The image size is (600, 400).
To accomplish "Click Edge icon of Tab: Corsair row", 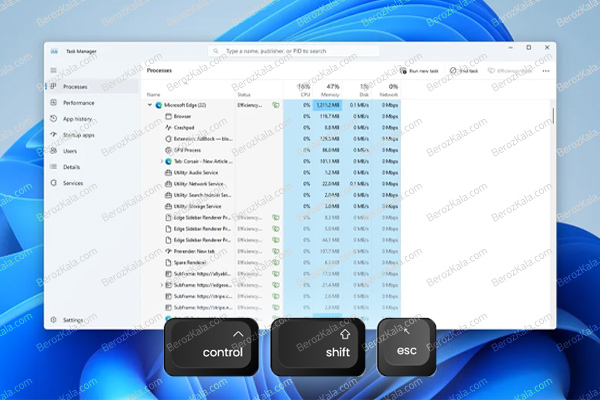I will click(x=168, y=161).
